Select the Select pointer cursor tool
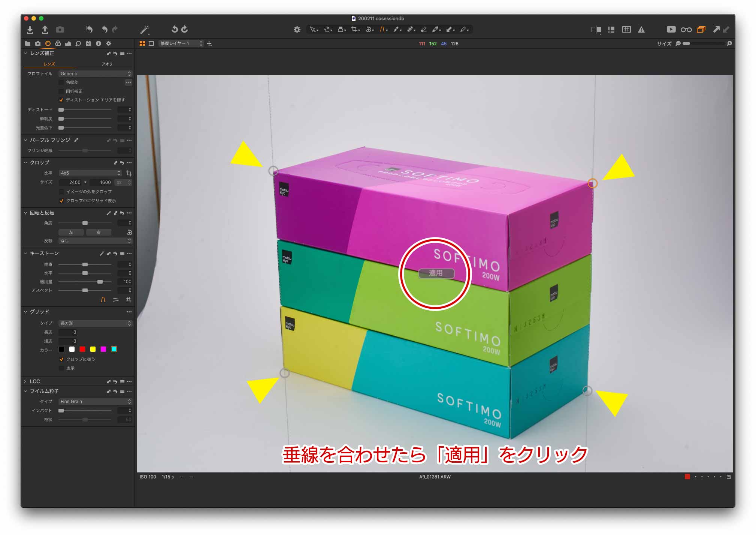756x535 pixels. [x=314, y=29]
